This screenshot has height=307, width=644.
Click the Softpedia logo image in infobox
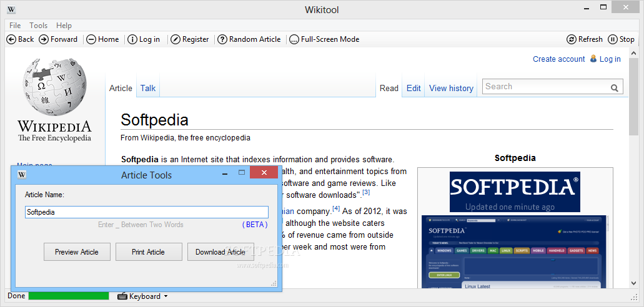point(515,192)
